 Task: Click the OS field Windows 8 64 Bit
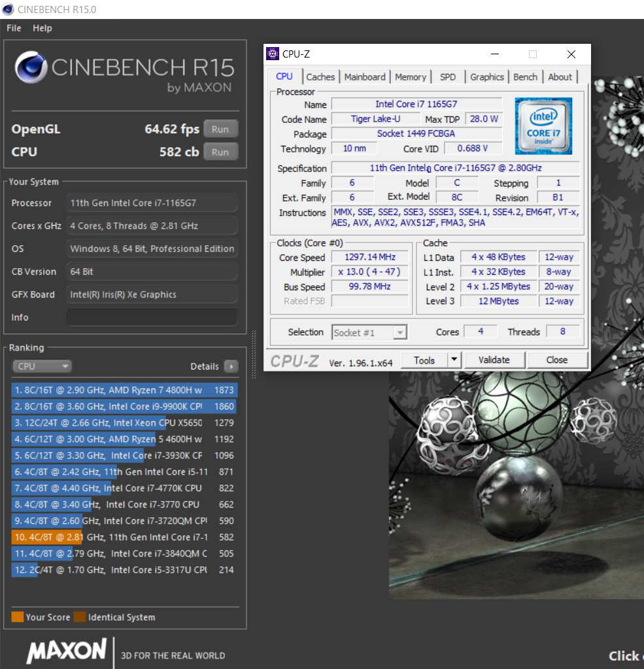pos(152,249)
